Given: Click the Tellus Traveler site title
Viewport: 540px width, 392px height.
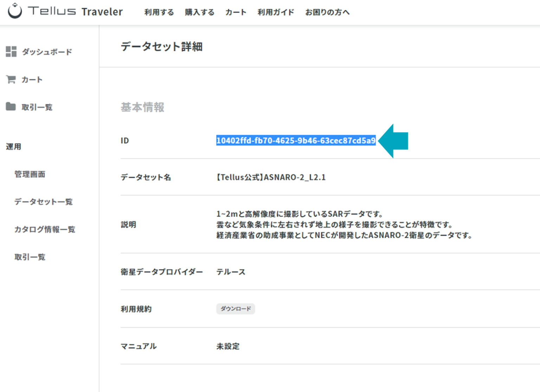Looking at the screenshot, I should [76, 11].
